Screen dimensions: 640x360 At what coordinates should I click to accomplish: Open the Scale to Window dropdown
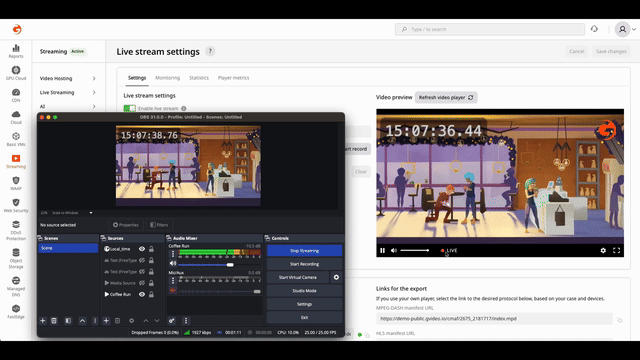point(72,213)
